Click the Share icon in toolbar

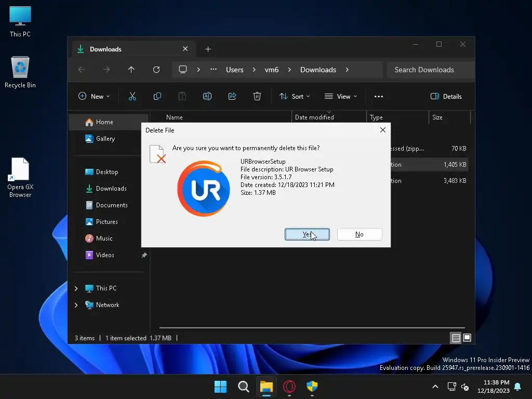pyautogui.click(x=232, y=96)
